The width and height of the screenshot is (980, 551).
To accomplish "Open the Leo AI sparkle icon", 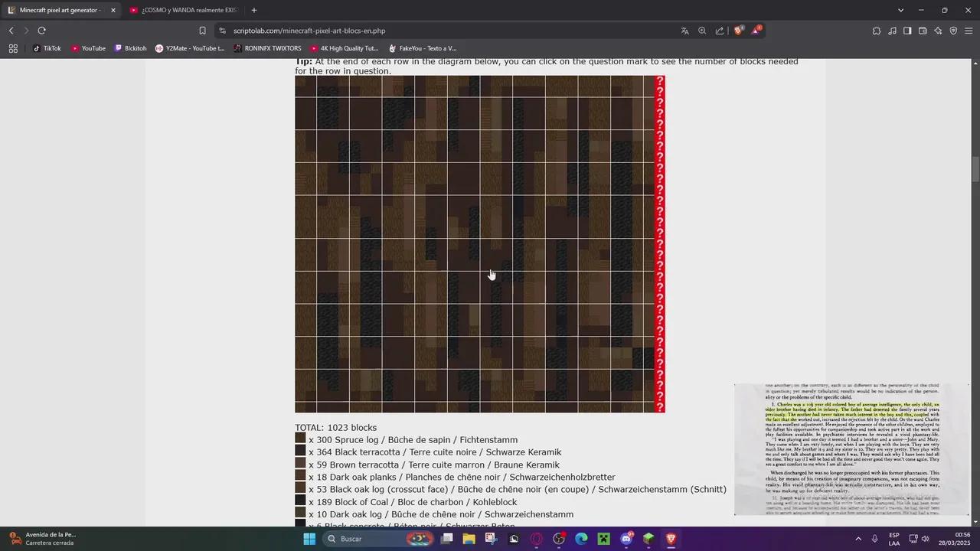I will tap(938, 31).
